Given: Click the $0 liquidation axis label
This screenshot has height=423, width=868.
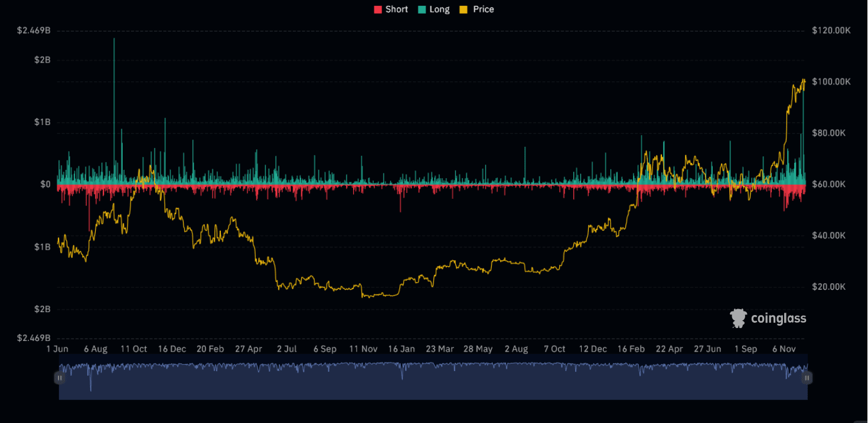Looking at the screenshot, I should point(45,184).
